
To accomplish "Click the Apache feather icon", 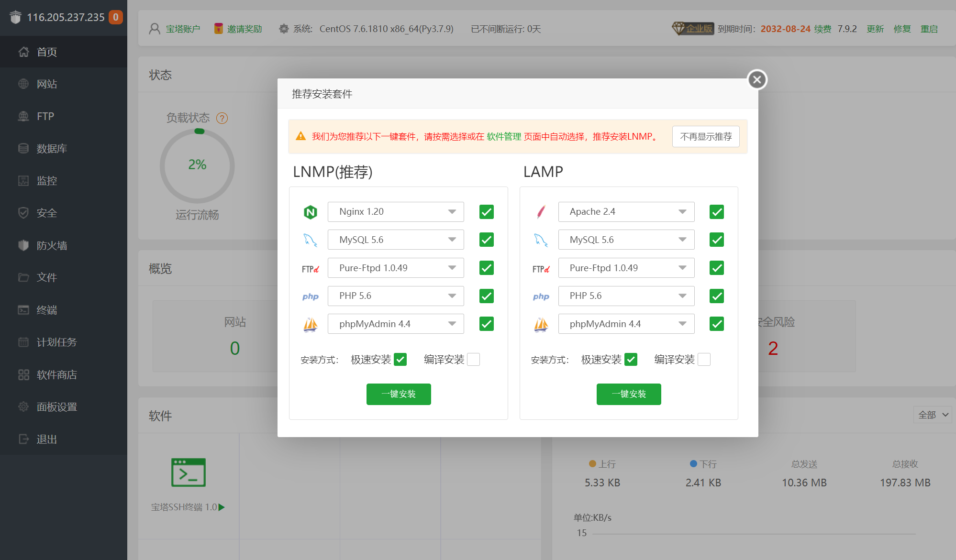I will pyautogui.click(x=541, y=212).
